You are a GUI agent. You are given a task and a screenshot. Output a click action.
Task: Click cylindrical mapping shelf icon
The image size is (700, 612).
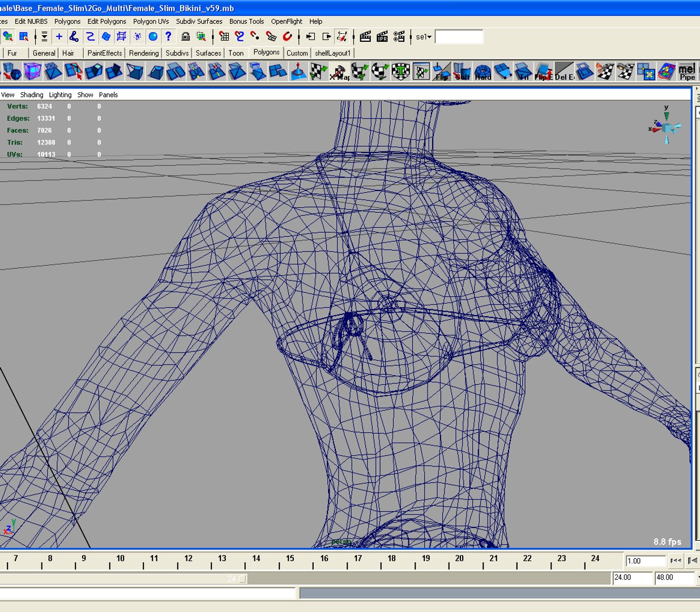click(360, 72)
